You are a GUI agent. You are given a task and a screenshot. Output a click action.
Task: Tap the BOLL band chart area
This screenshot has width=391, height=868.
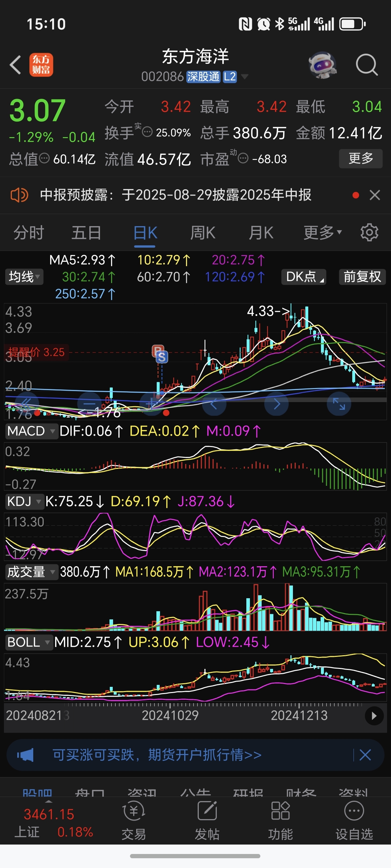tap(195, 678)
